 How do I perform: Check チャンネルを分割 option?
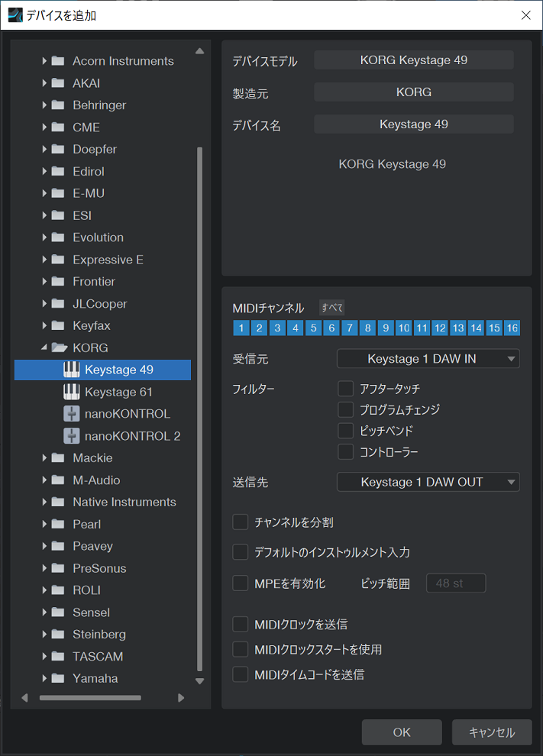click(240, 522)
